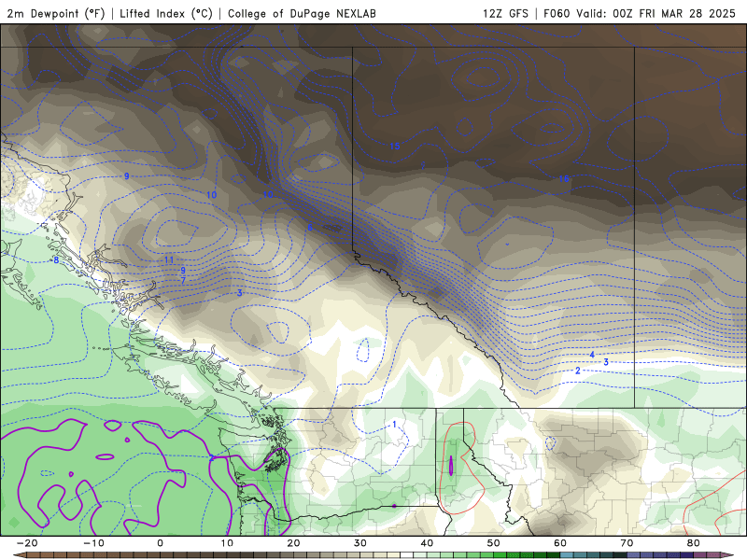Screen dimensions: 747x560
Task: Click the "College of DuPage NEXLAB" text
Action: point(302,14)
